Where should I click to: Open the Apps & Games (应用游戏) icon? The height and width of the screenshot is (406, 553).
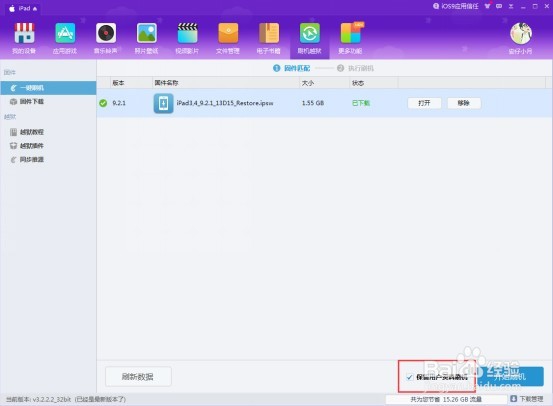65,33
